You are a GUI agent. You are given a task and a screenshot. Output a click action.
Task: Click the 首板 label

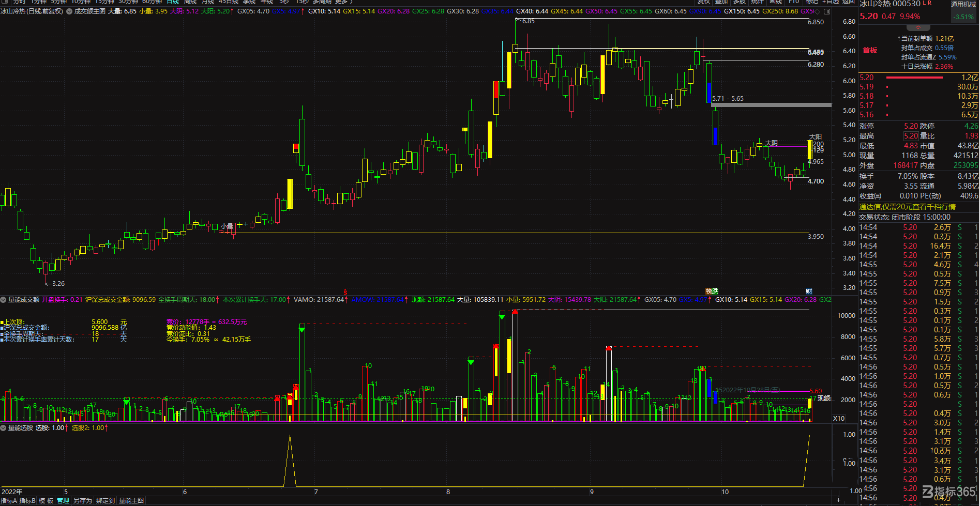tap(870, 50)
